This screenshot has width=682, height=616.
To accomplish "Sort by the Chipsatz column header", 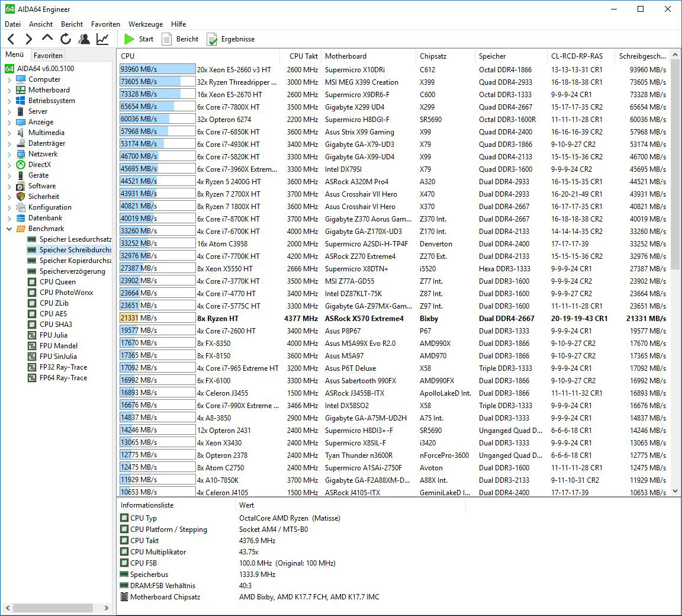I will (x=445, y=56).
